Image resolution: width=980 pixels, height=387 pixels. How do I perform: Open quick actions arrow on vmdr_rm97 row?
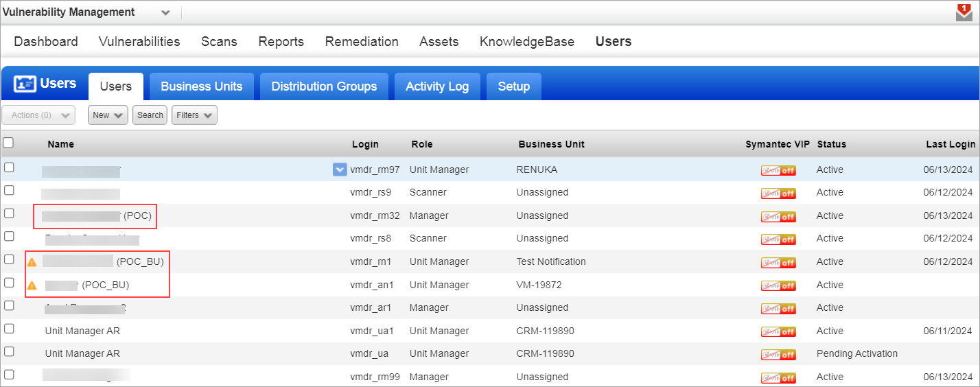point(340,169)
